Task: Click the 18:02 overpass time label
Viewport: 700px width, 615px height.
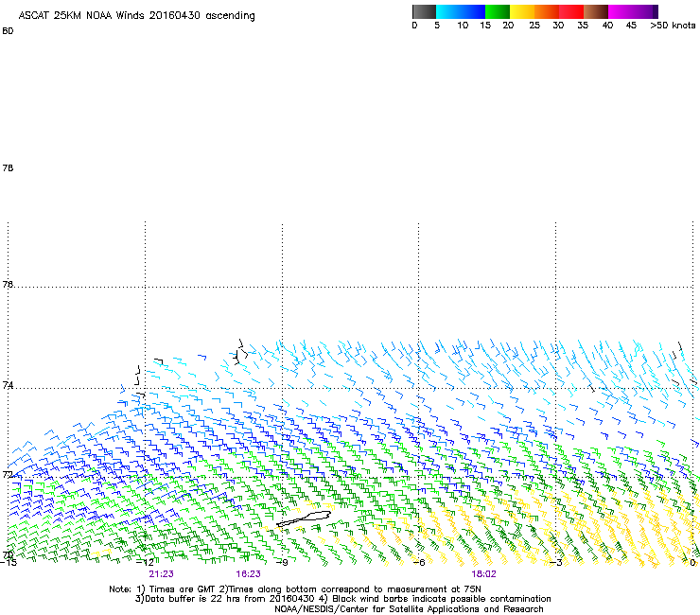Action: tap(483, 574)
